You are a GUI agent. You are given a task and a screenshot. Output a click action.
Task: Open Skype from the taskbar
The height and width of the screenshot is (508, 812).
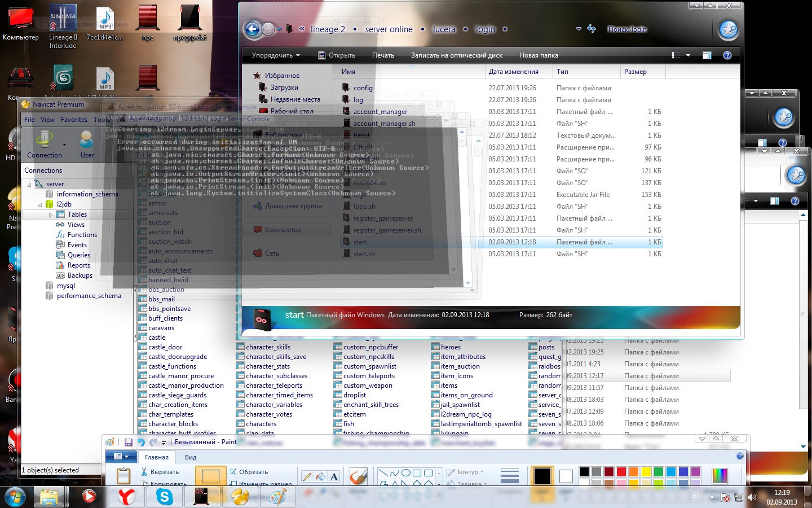pyautogui.click(x=165, y=497)
